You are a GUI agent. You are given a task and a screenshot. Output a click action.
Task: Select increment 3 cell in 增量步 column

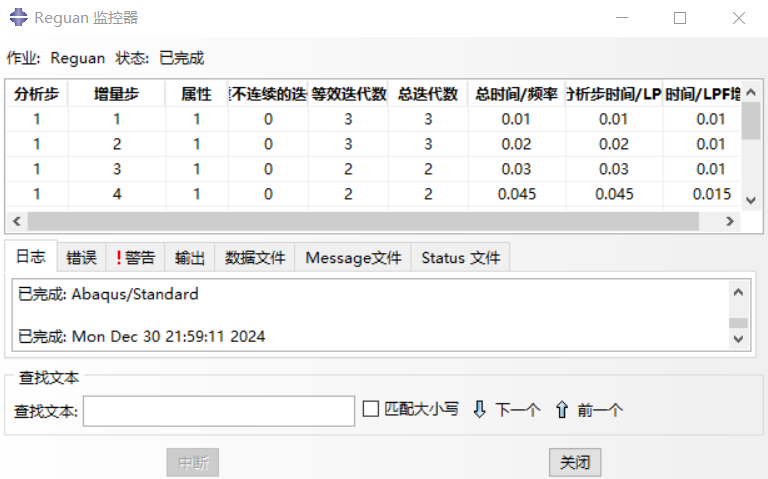point(117,169)
